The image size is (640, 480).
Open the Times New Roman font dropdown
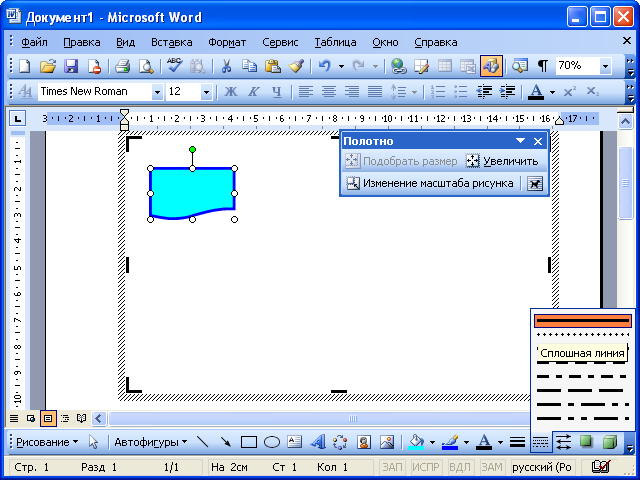pyautogui.click(x=157, y=92)
